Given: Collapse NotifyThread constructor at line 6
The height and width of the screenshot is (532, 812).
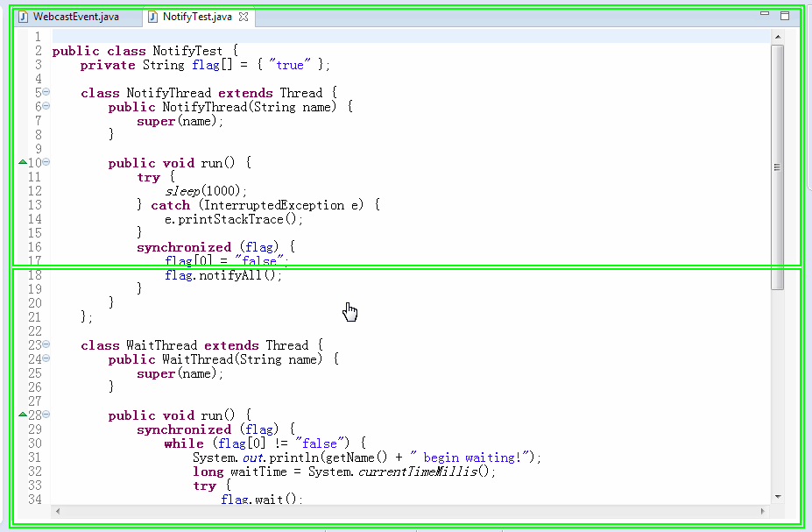Looking at the screenshot, I should click(x=46, y=106).
